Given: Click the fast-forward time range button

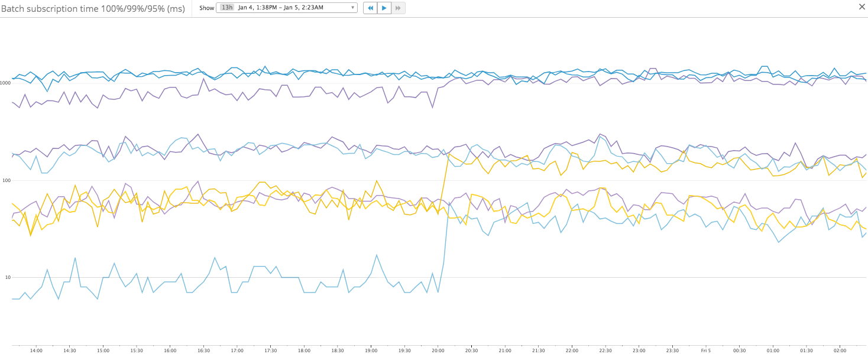Looking at the screenshot, I should 398,8.
